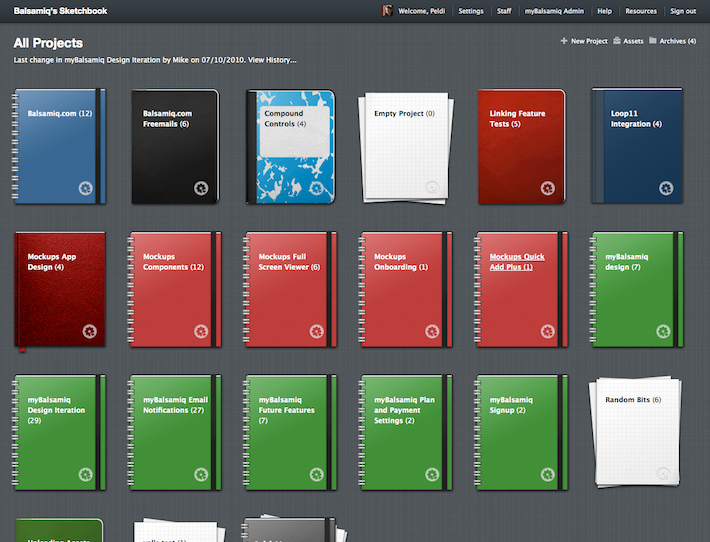Screen dimensions: 710x542
Task: Open myBalsamiq Future Features (7) notebook
Action: [290, 432]
